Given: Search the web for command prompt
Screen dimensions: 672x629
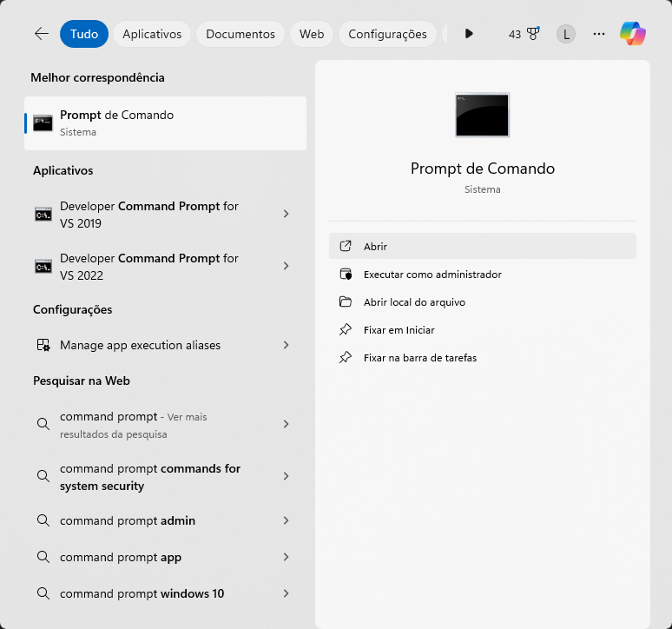Looking at the screenshot, I should pos(134,425).
